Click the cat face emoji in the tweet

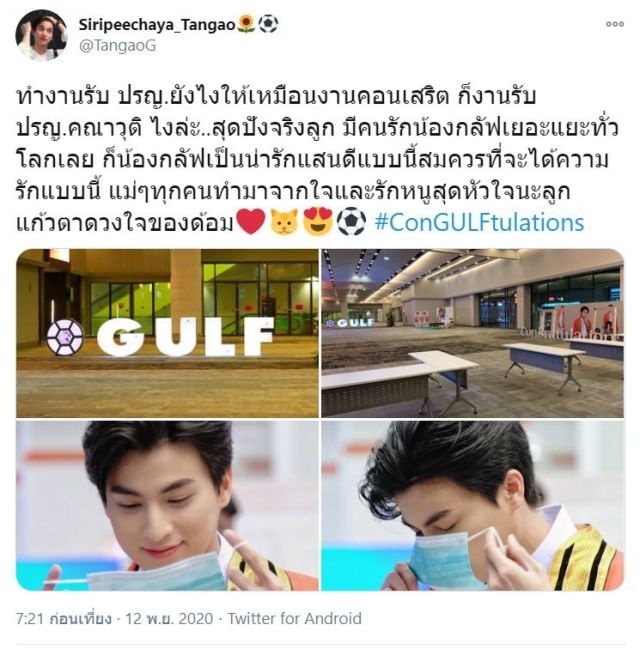point(284,222)
